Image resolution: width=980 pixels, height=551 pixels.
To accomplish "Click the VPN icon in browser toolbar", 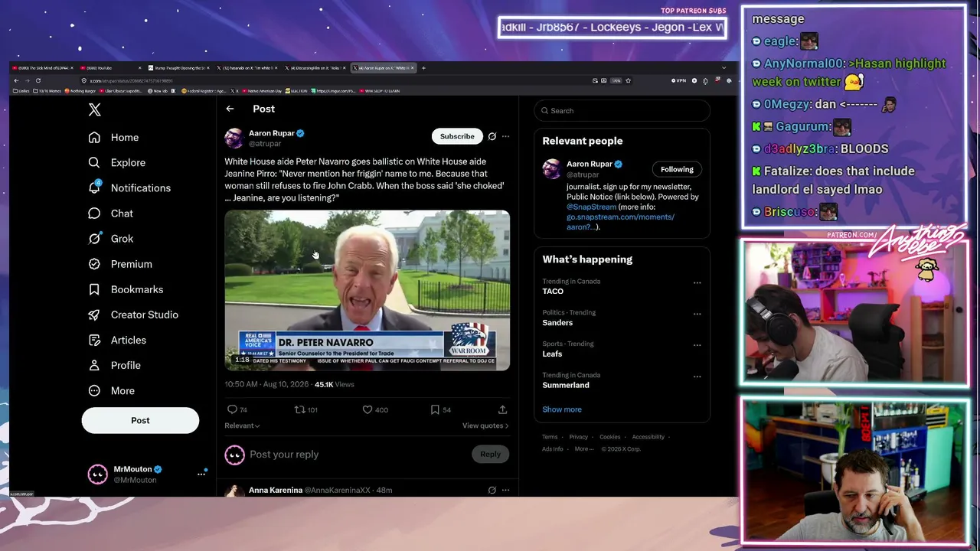I will pyautogui.click(x=678, y=80).
